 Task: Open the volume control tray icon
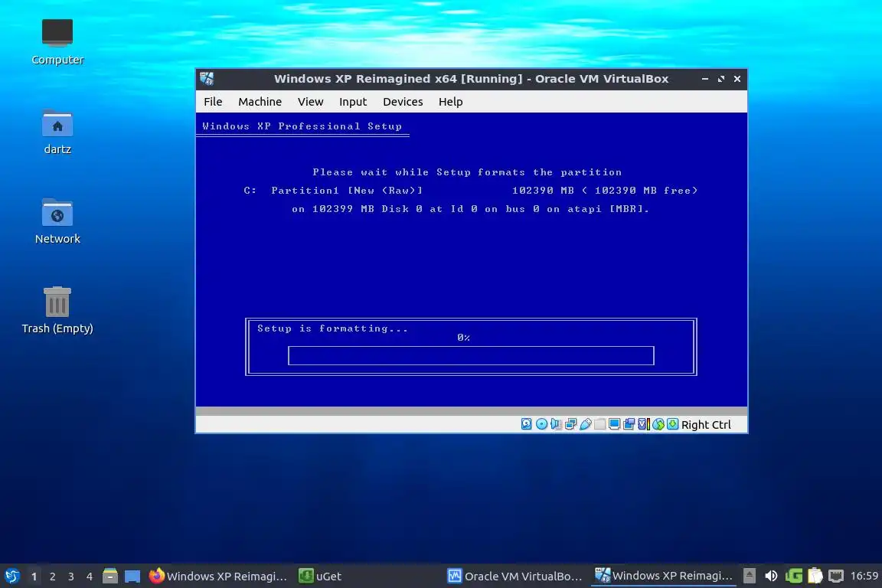pyautogui.click(x=771, y=576)
